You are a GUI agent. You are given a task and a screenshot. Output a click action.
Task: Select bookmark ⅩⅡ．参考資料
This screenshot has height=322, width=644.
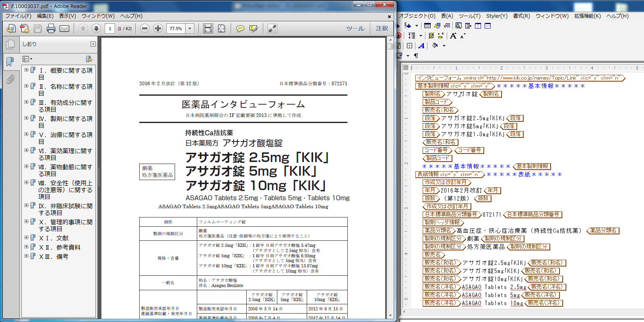click(x=60, y=247)
